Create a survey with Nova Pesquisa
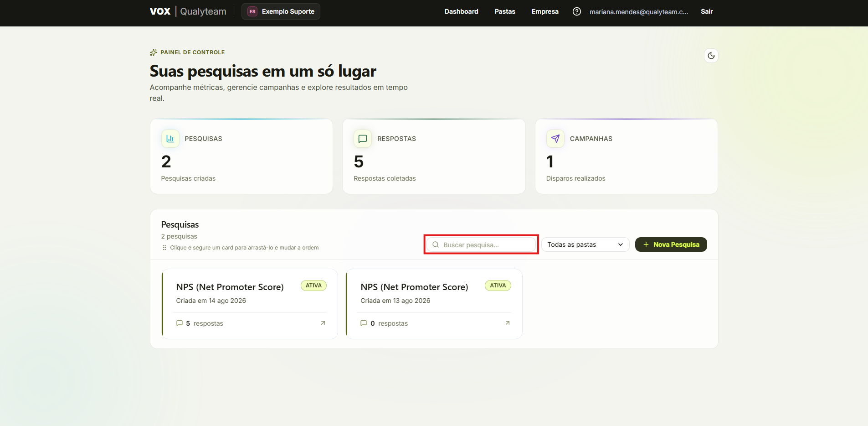Image resolution: width=868 pixels, height=426 pixels. click(x=671, y=244)
